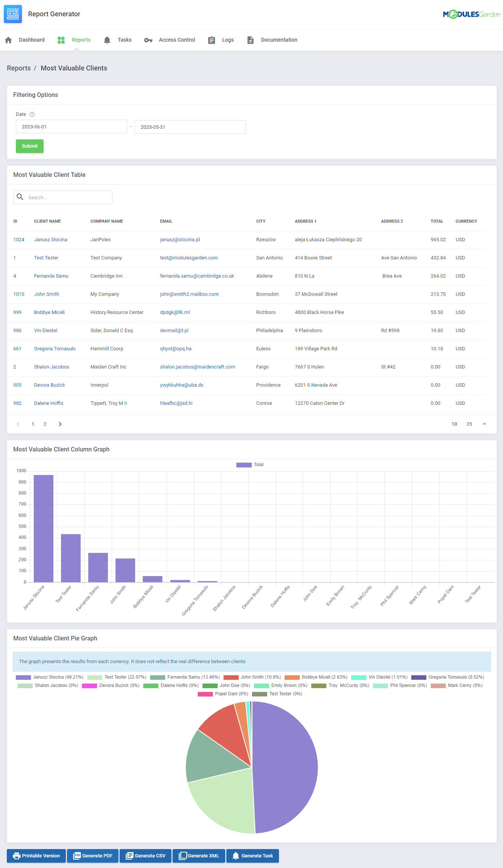503x868 pixels.
Task: Toggle Janusz Słocina in pie graph legend
Action: tap(49, 677)
